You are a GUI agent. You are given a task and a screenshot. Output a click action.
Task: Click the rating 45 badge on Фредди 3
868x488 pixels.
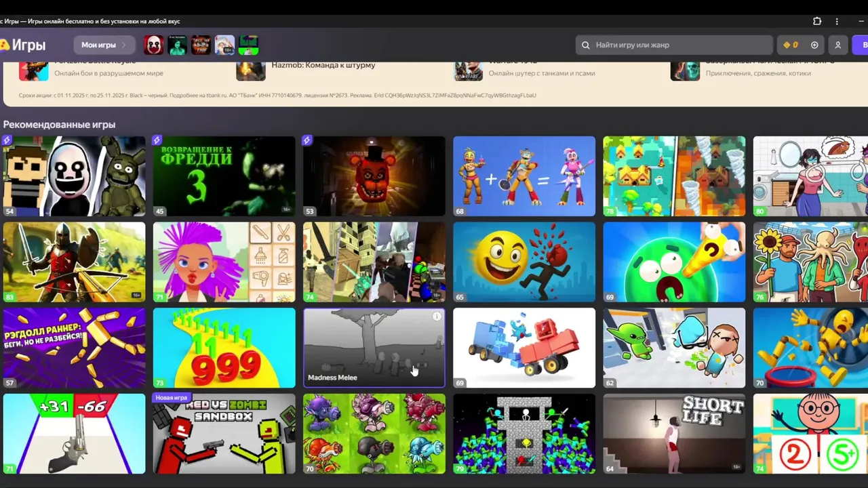tap(160, 211)
